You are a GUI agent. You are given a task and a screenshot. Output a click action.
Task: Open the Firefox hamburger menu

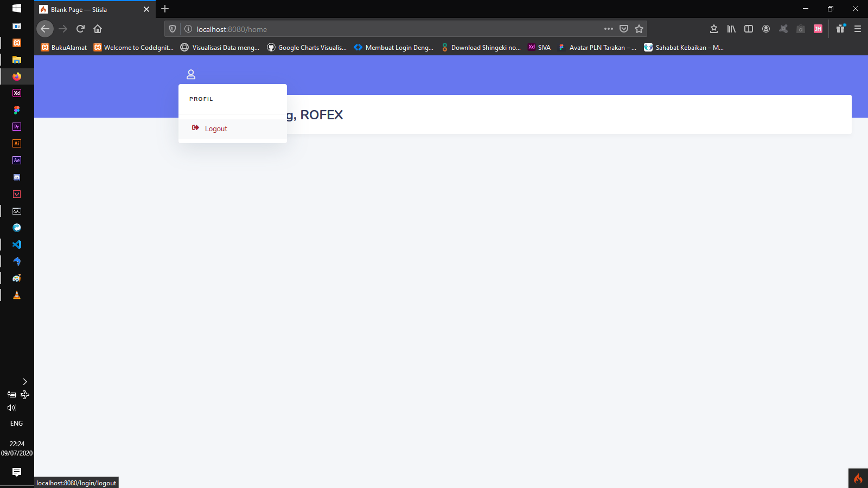[x=858, y=29]
